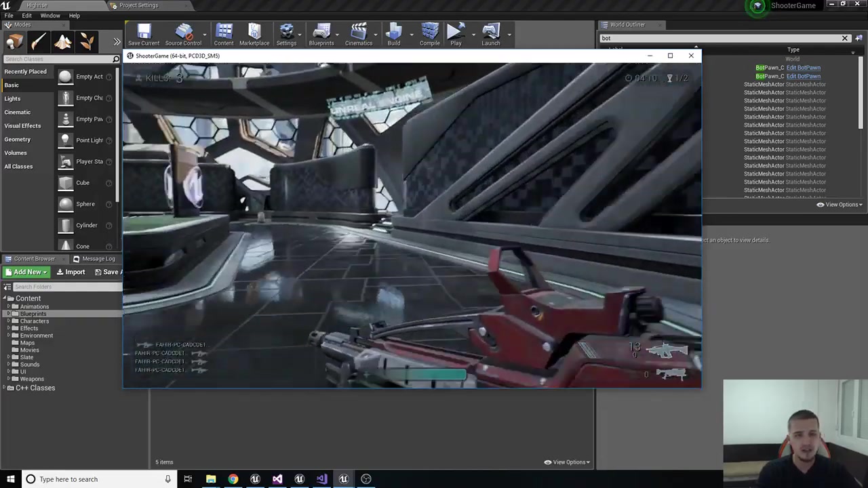Viewport: 868px width, 488px height.
Task: Open the Marketplace toolbar icon
Action: tap(254, 35)
